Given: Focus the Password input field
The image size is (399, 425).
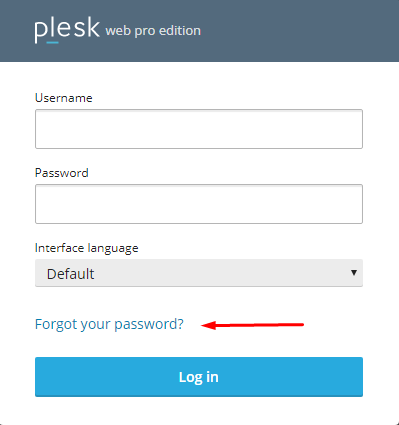Looking at the screenshot, I should [199, 204].
